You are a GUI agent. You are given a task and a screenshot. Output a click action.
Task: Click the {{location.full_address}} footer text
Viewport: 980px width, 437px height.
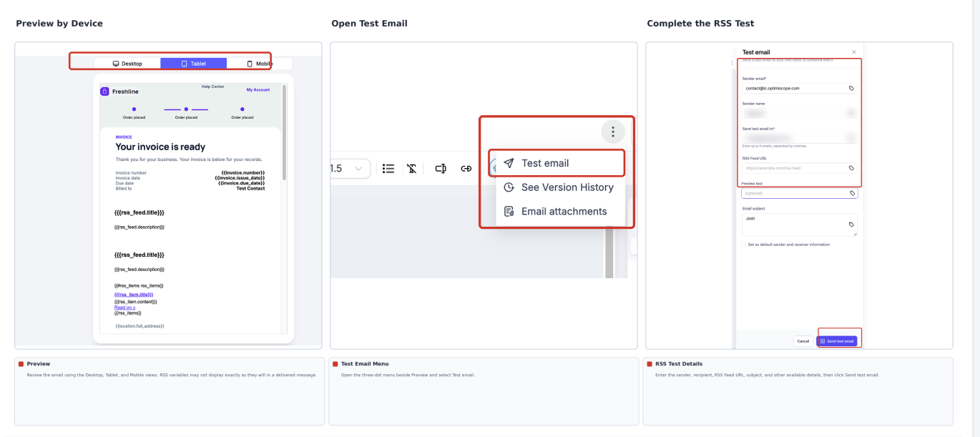[139, 325]
